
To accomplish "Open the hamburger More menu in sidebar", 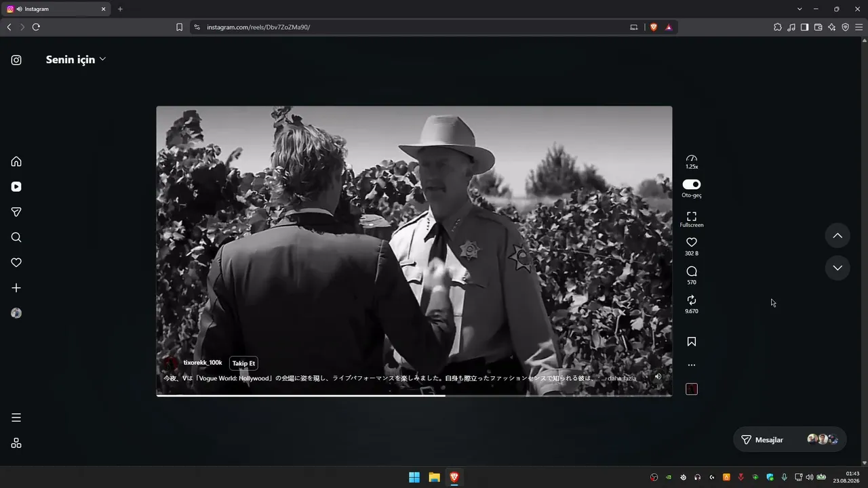I will coord(16,418).
